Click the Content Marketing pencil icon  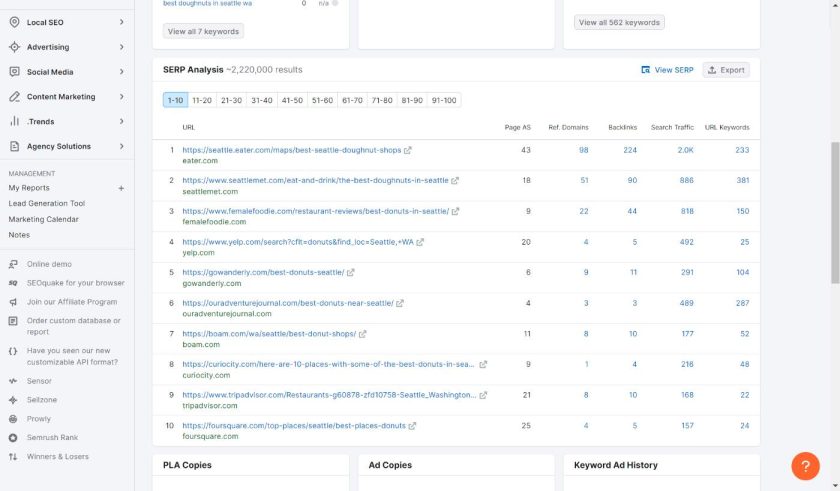14,96
